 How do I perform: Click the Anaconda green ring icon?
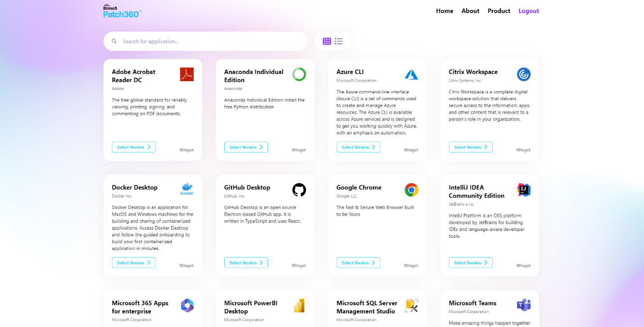(299, 74)
